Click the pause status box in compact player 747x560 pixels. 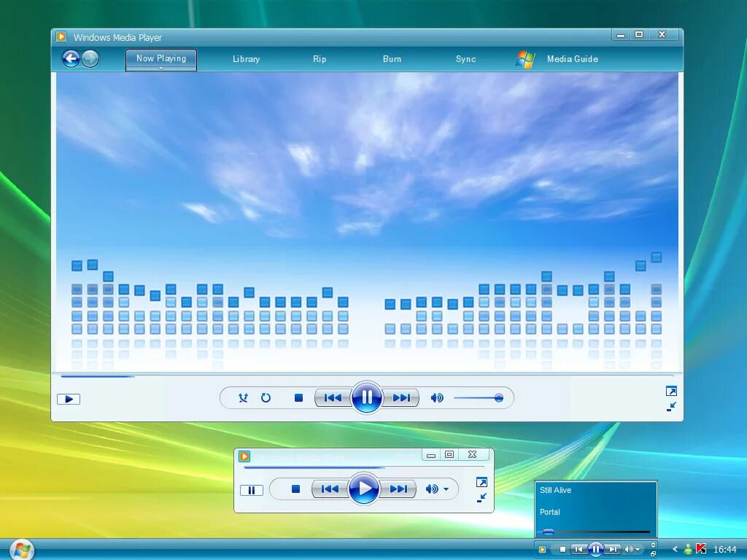click(252, 490)
